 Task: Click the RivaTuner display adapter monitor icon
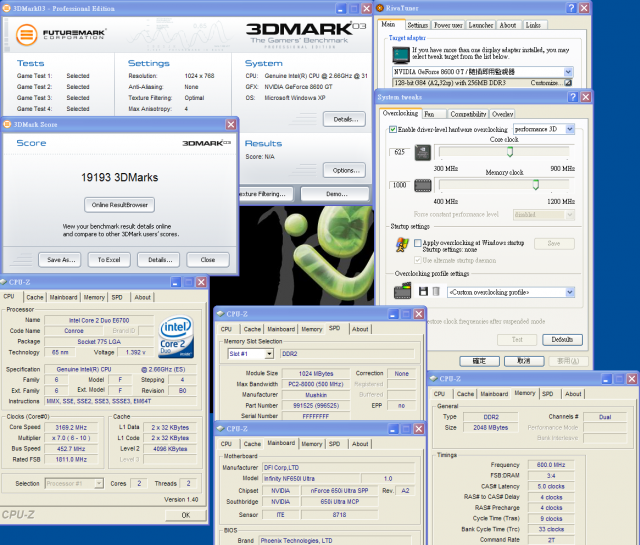click(x=401, y=55)
